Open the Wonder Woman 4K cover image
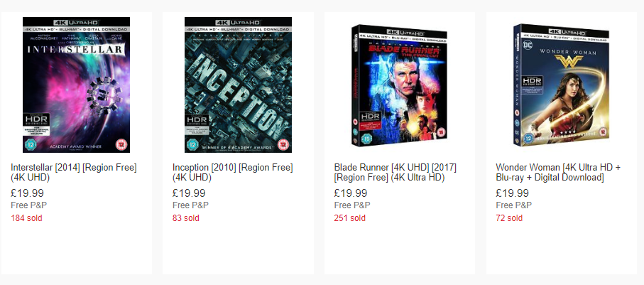 562,85
